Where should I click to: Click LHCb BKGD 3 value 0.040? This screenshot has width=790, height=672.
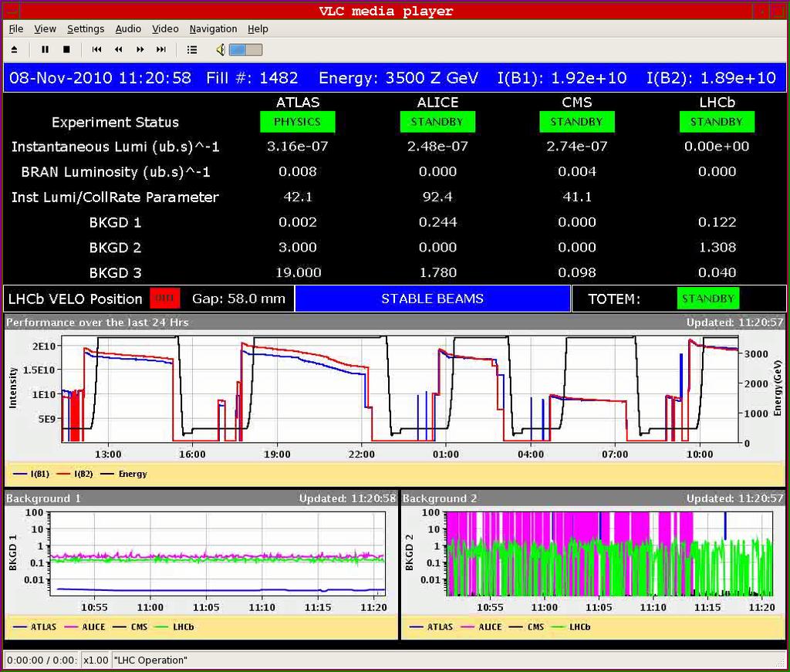click(x=717, y=272)
